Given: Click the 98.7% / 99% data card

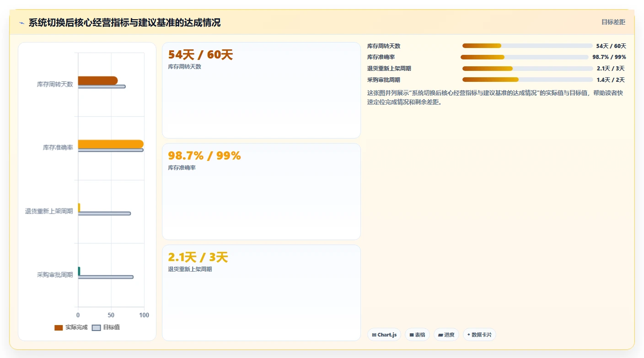Looking at the screenshot, I should click(261, 192).
